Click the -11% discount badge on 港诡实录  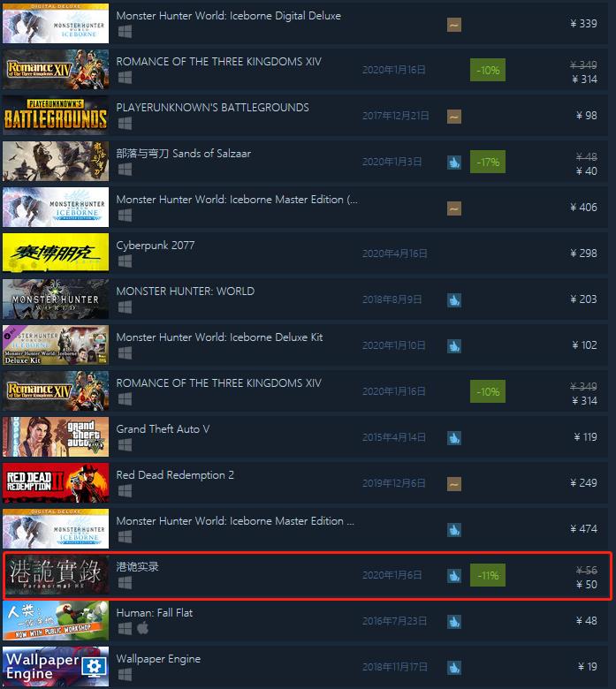coord(488,575)
